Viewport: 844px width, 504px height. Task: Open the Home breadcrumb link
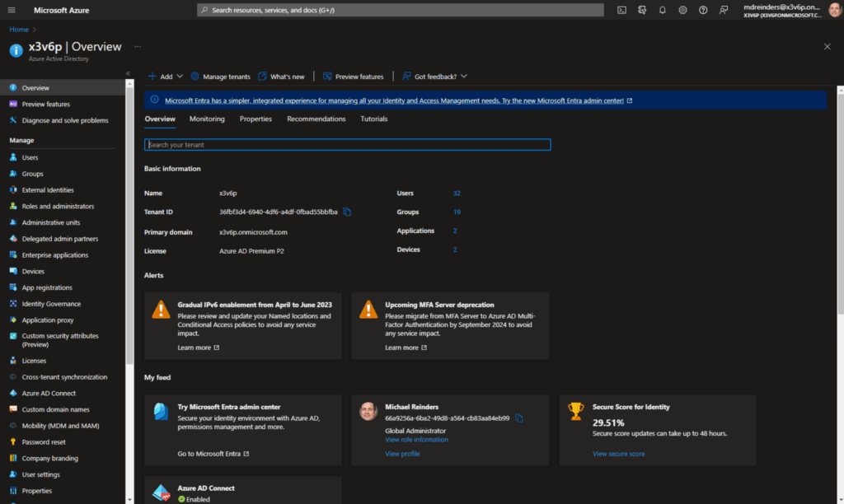tap(19, 30)
